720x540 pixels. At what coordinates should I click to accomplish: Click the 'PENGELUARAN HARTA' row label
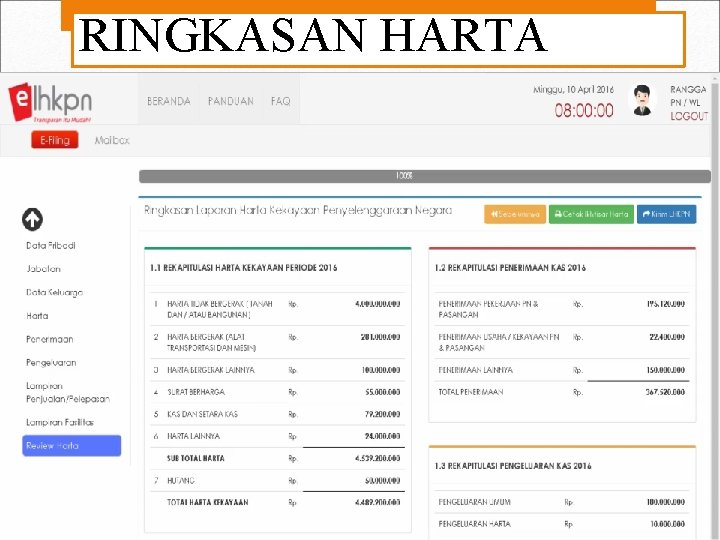click(x=474, y=524)
